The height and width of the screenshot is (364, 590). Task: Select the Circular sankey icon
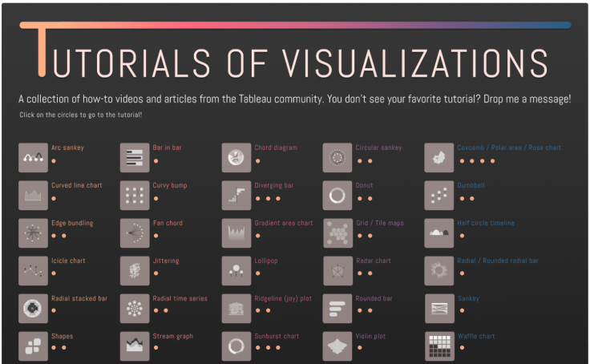point(337,158)
